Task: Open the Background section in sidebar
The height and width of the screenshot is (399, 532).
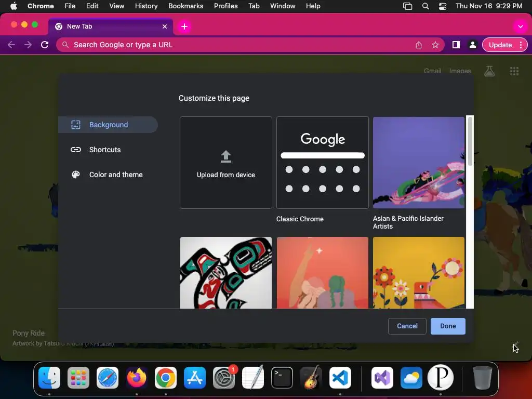Action: [108, 125]
